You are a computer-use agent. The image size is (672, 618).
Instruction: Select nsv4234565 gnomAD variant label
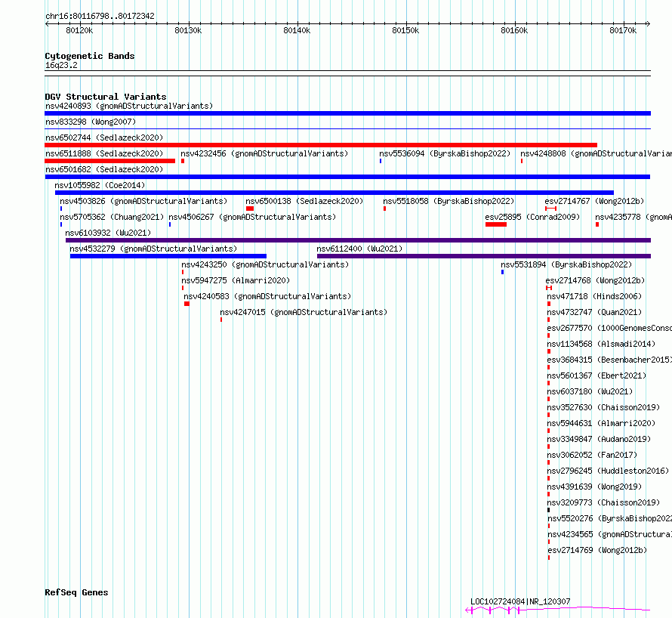[x=610, y=534]
